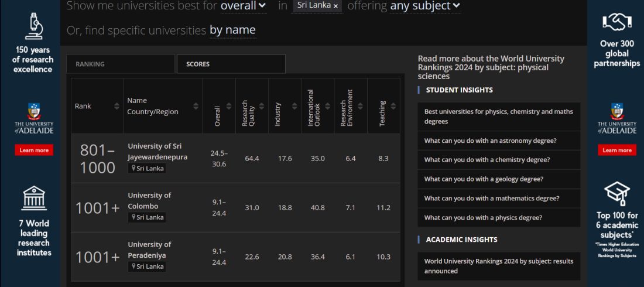The image size is (644, 287).
Task: Click the 'by name' search field
Action: 232,30
